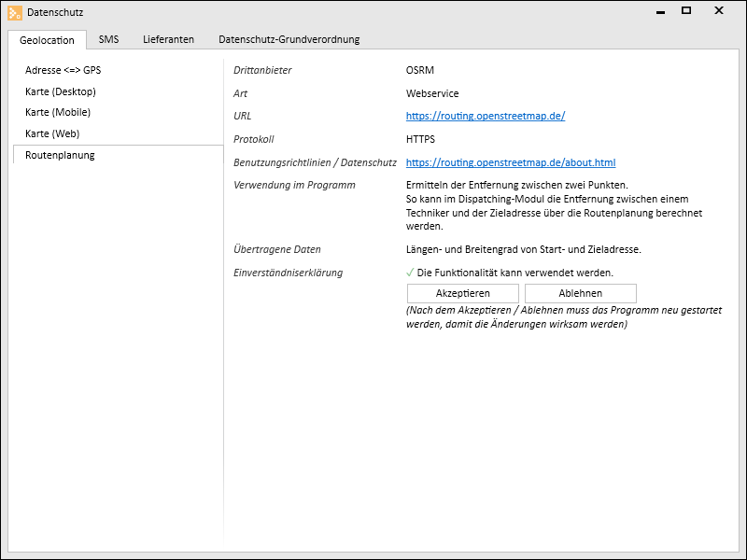This screenshot has width=747, height=560.
Task: Go to the Datenschutz-Grundverordnung tab
Action: coord(289,39)
